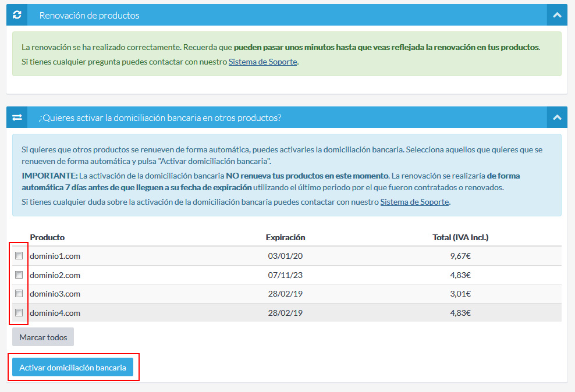Click the refresh icon beside Renovación de productos
This screenshot has width=575, height=392.
17,15
